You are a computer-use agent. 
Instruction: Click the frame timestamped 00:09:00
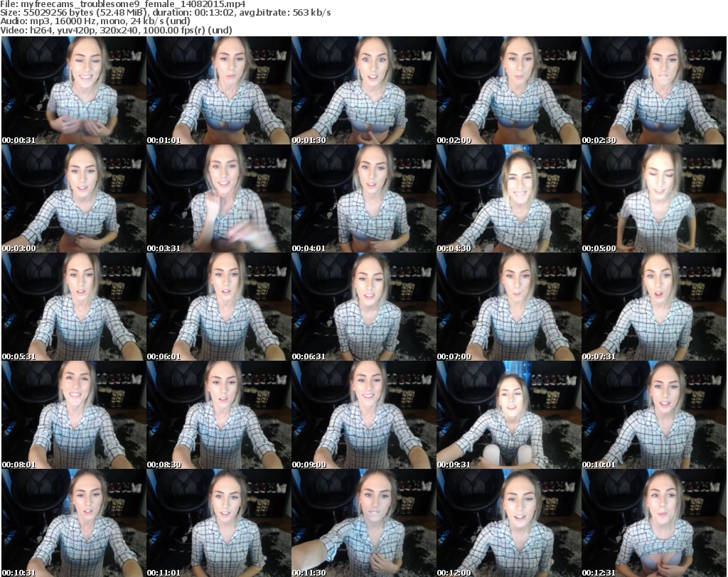click(x=363, y=415)
